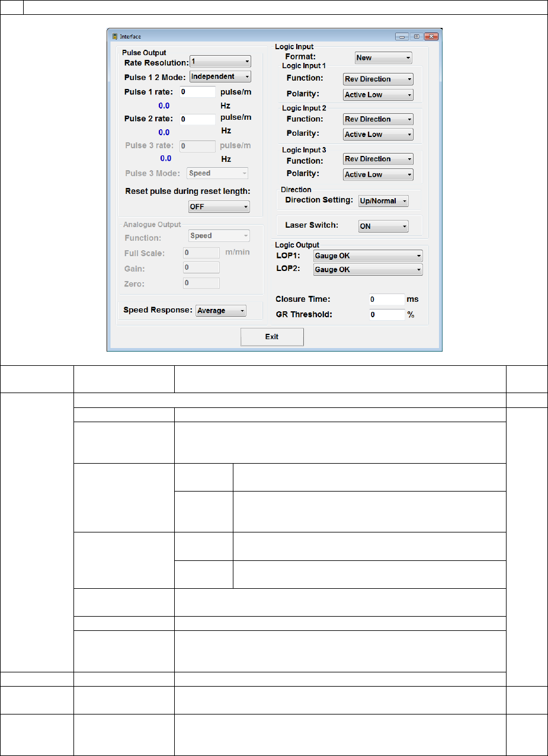Screen dimensions: 548x756
Task: Open the Reset pulse during reset length dropdown
Action: point(219,207)
